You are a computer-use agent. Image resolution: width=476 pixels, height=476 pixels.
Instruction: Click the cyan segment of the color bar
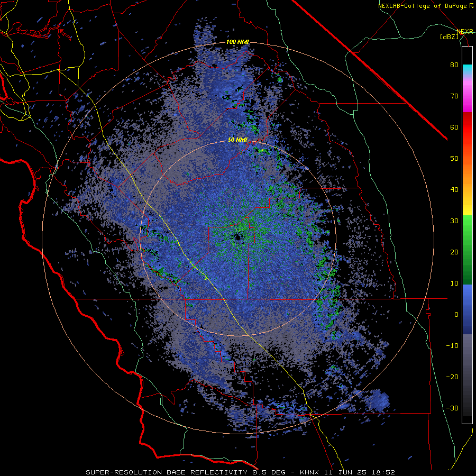point(467,69)
